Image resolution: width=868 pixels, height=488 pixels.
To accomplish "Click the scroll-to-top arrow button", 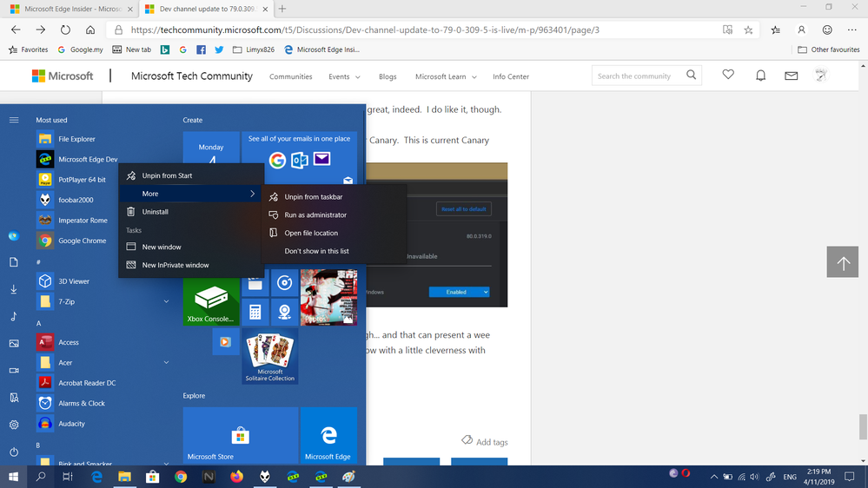I will (x=843, y=262).
